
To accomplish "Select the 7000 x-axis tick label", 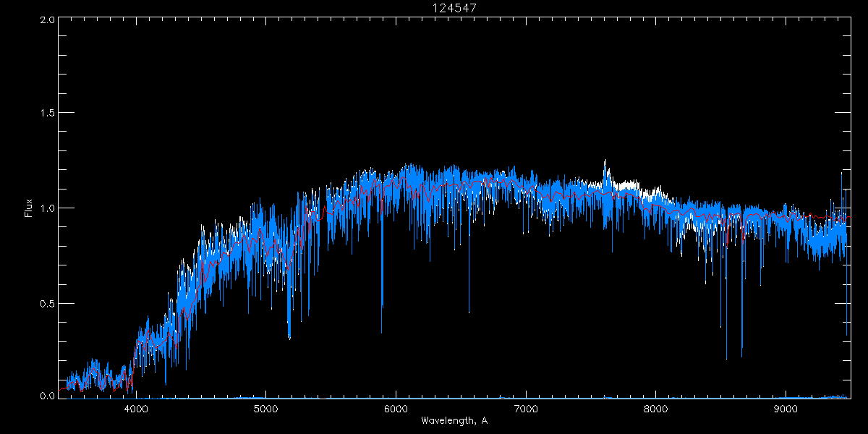I will pos(526,408).
